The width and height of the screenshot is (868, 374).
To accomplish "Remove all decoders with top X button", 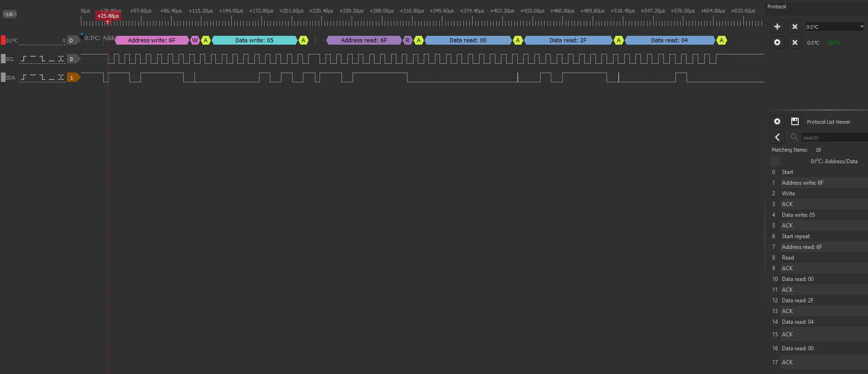I will tap(795, 27).
